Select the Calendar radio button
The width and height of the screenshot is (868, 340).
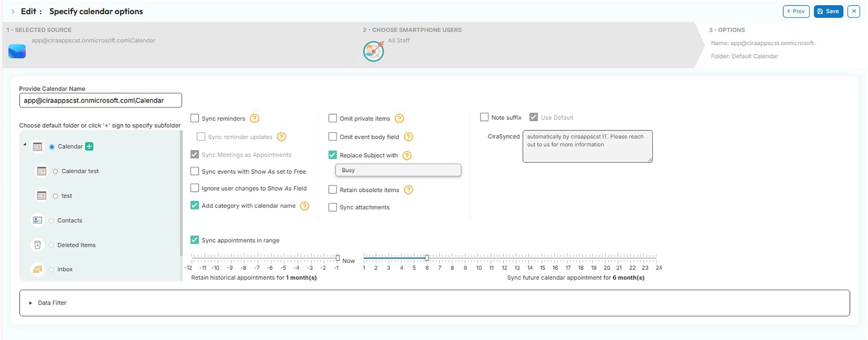(52, 147)
